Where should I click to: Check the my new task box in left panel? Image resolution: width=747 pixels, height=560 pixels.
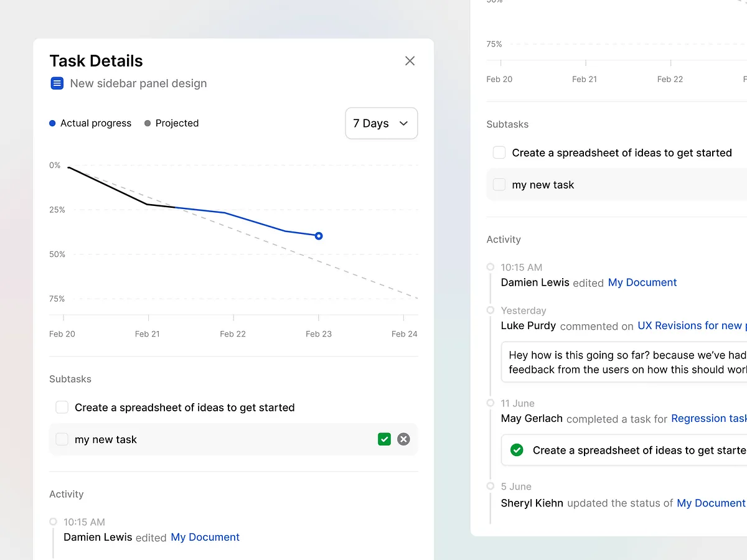(62, 439)
